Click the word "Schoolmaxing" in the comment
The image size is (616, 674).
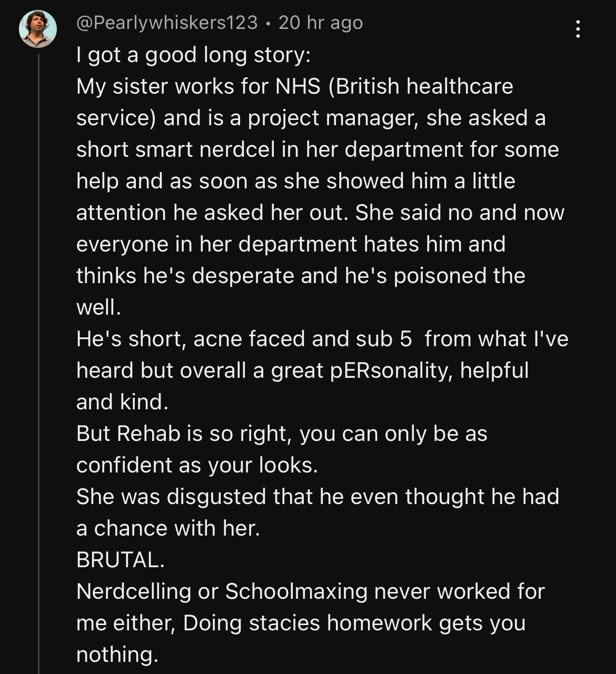[296, 591]
